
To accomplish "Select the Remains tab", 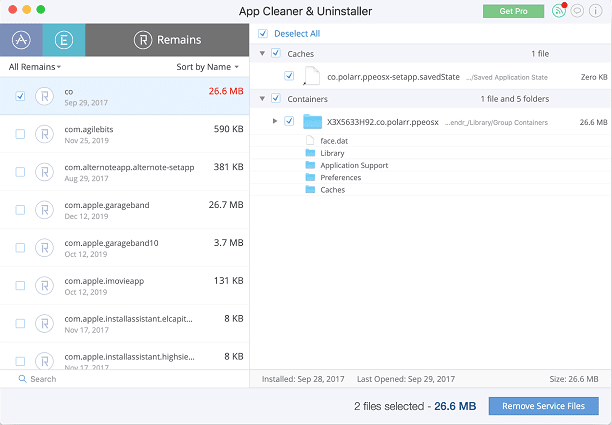I will [x=167, y=40].
